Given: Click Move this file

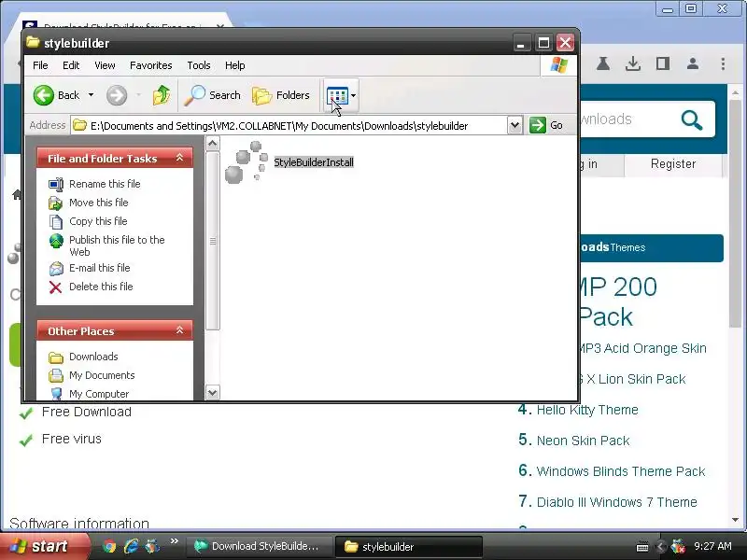Looking at the screenshot, I should [x=99, y=203].
